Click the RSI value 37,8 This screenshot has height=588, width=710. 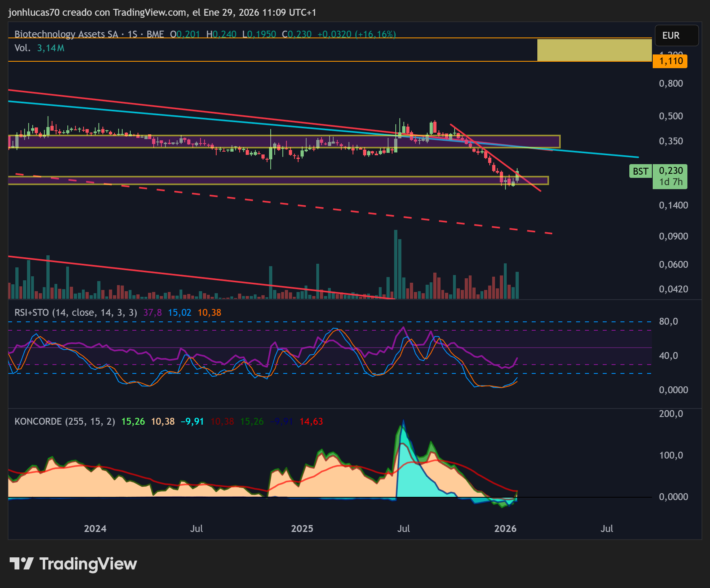152,313
